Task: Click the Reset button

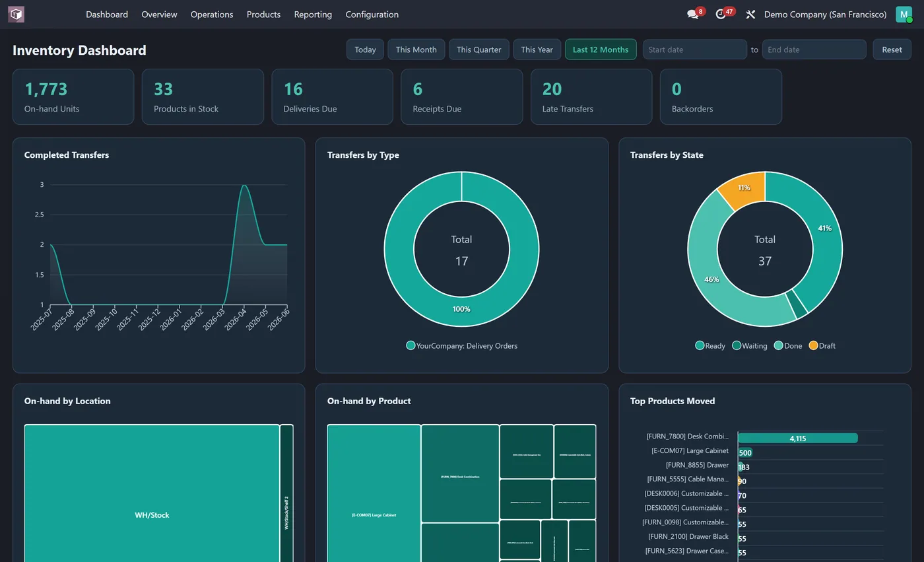Action: [x=892, y=50]
